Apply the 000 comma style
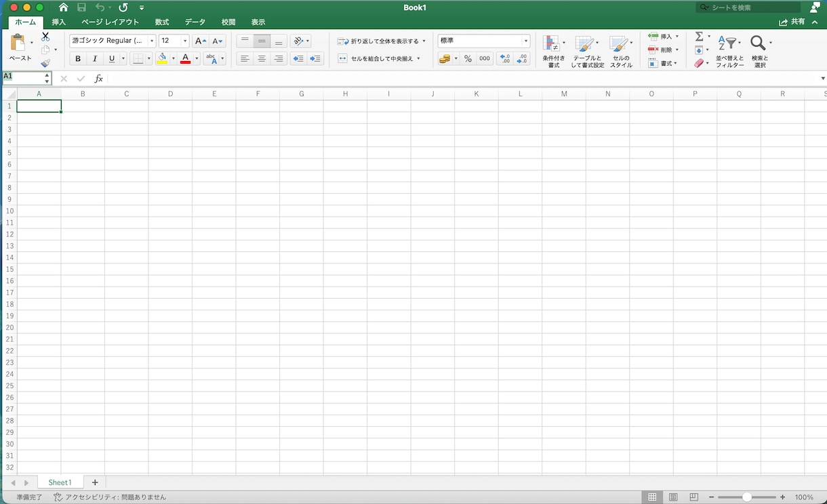Screen dimensions: 827x504 485,59
